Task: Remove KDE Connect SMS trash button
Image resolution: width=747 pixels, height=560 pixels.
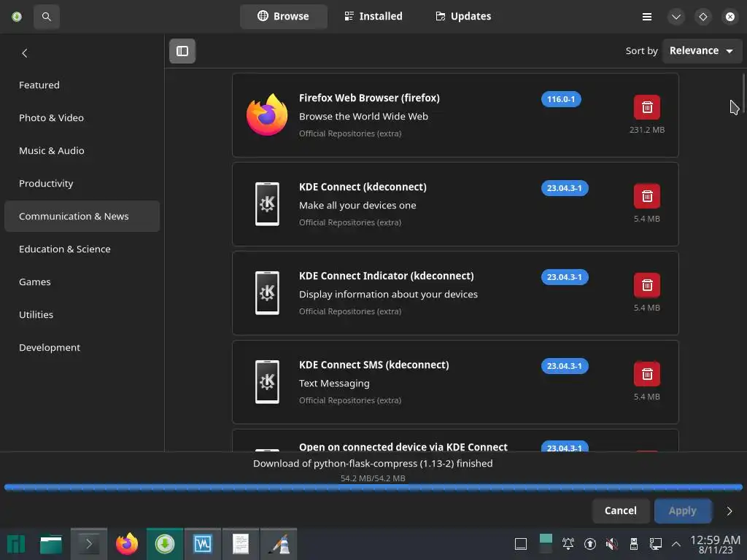Action: [x=646, y=374]
